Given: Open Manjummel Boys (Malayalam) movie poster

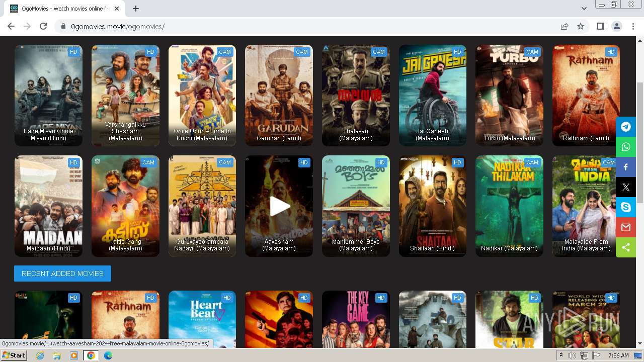Looking at the screenshot, I should tap(356, 206).
